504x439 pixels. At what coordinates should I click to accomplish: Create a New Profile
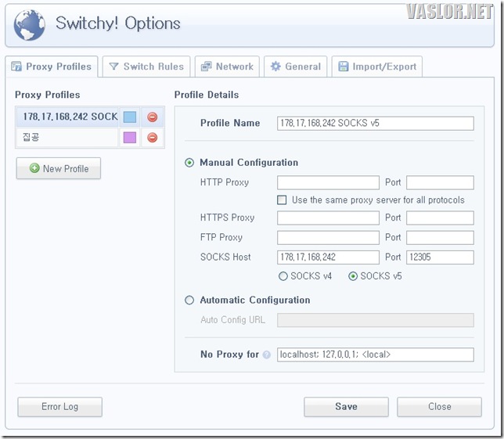pyautogui.click(x=59, y=168)
